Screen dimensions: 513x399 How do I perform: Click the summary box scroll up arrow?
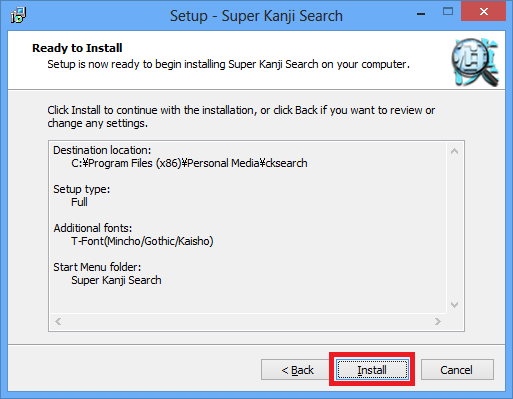click(x=454, y=151)
